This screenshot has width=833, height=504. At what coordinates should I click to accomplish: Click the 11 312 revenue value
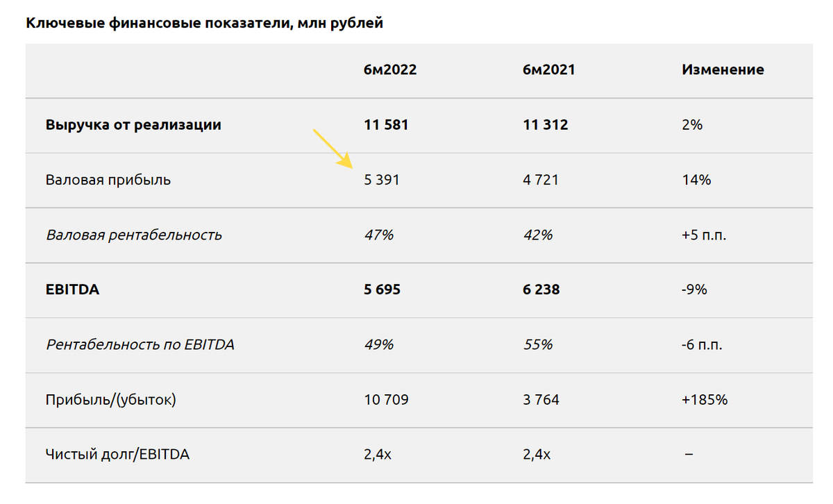point(545,125)
